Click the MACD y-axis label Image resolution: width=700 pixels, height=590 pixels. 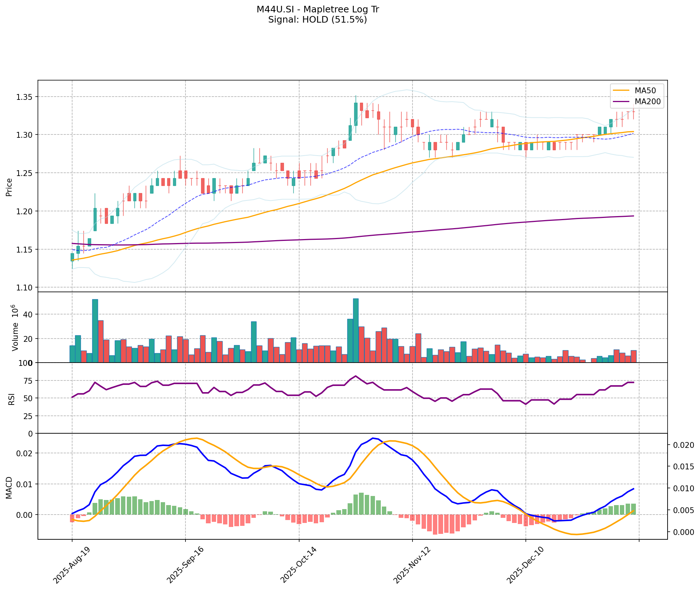pos(9,488)
